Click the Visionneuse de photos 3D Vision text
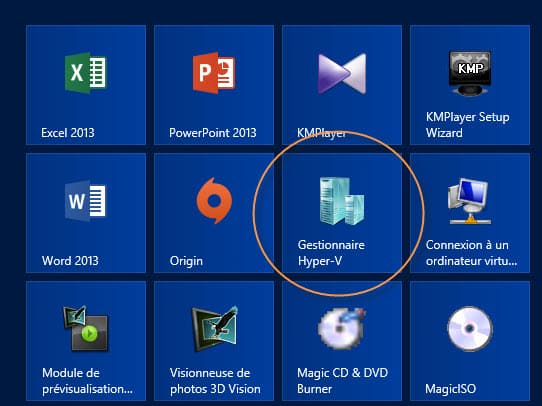Image resolution: width=542 pixels, height=406 pixels. pyautogui.click(x=215, y=381)
